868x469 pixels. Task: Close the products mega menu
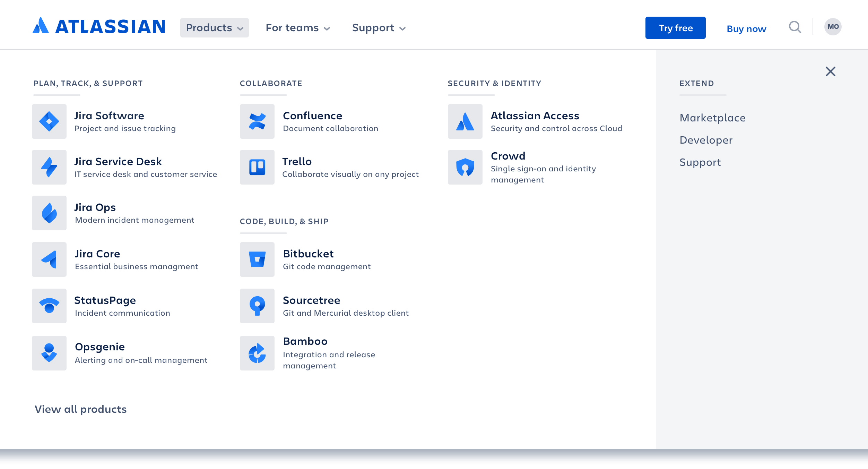tap(830, 71)
